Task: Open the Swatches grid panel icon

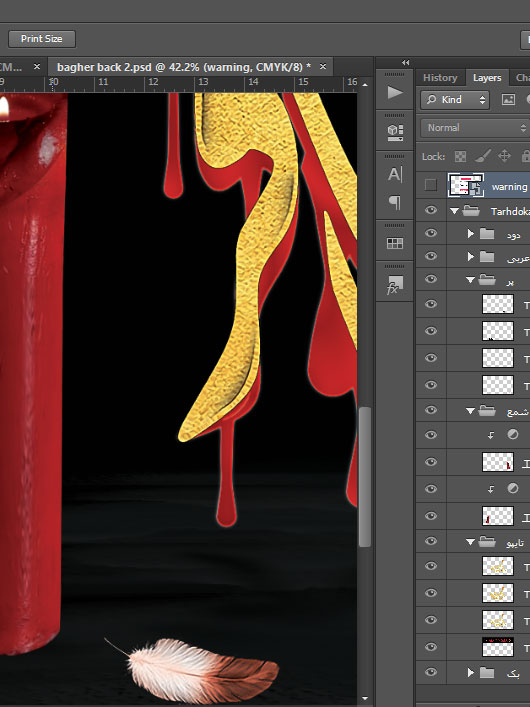Action: point(395,243)
